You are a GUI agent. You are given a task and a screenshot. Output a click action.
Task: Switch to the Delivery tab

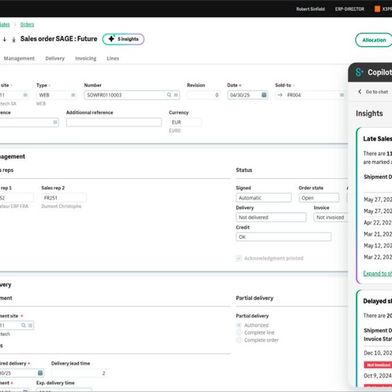[55, 58]
